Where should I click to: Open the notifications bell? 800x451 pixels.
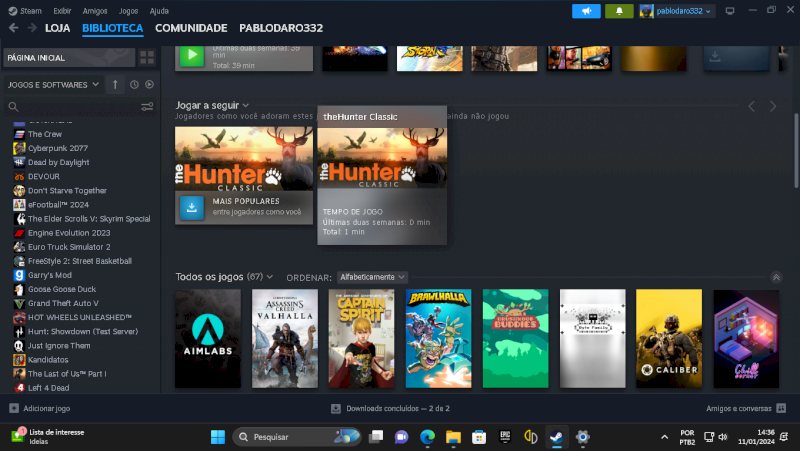(619, 11)
